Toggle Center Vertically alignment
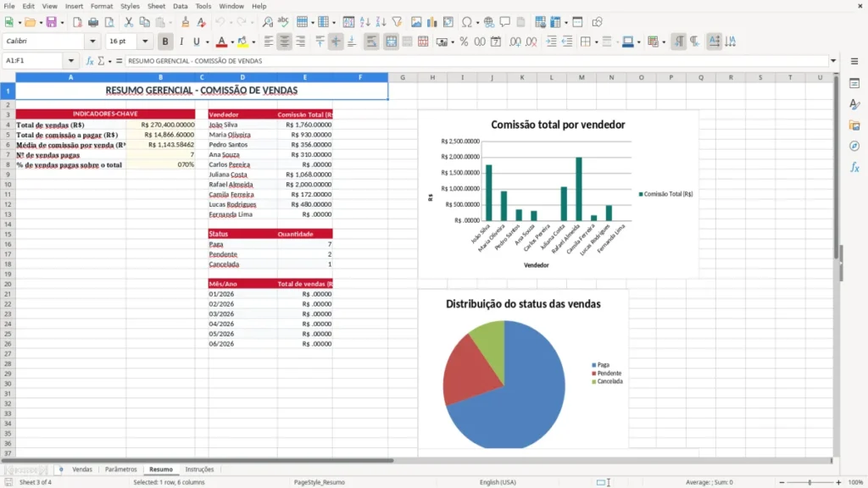Screen dimensions: 868x488 click(336, 42)
